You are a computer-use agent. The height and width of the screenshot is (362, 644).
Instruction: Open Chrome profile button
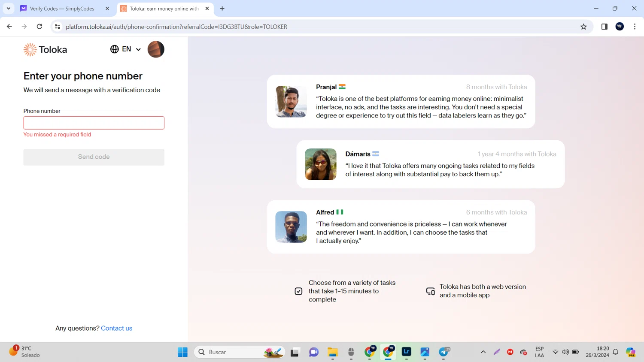620,27
